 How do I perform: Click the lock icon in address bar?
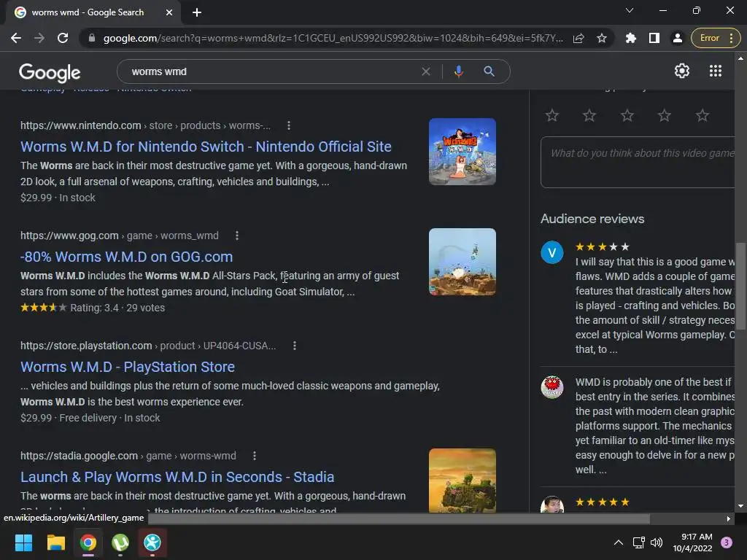92,38
